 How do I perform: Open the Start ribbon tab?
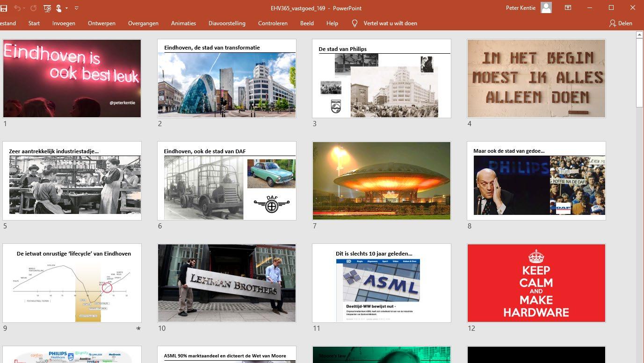(x=34, y=23)
